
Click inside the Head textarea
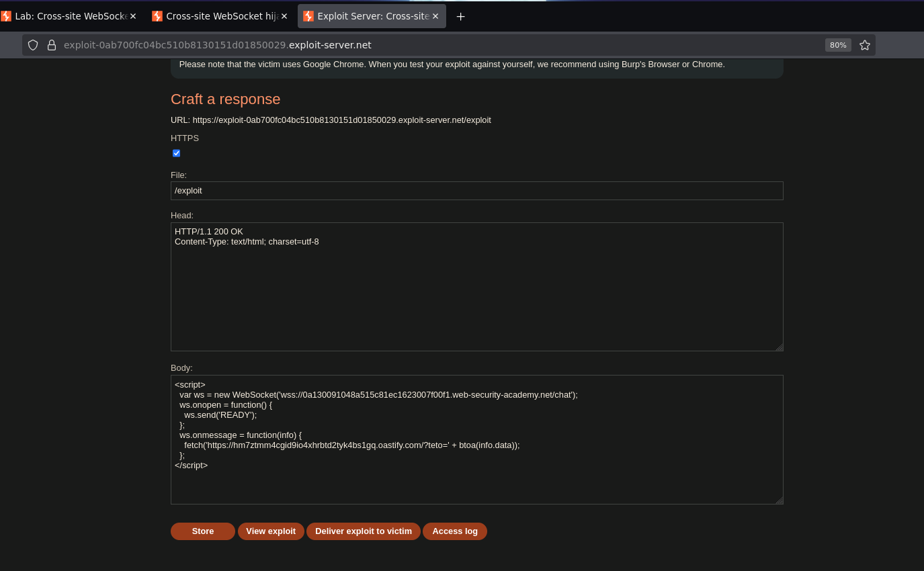tap(477, 287)
